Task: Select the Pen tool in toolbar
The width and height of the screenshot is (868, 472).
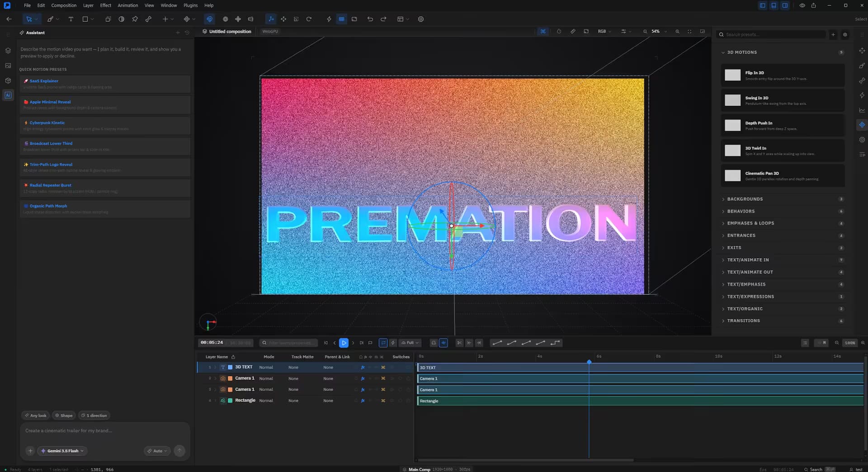Action: [x=50, y=19]
